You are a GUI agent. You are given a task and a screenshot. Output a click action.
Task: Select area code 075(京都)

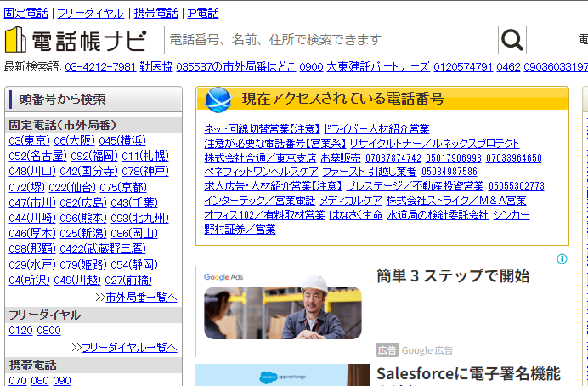(x=123, y=187)
